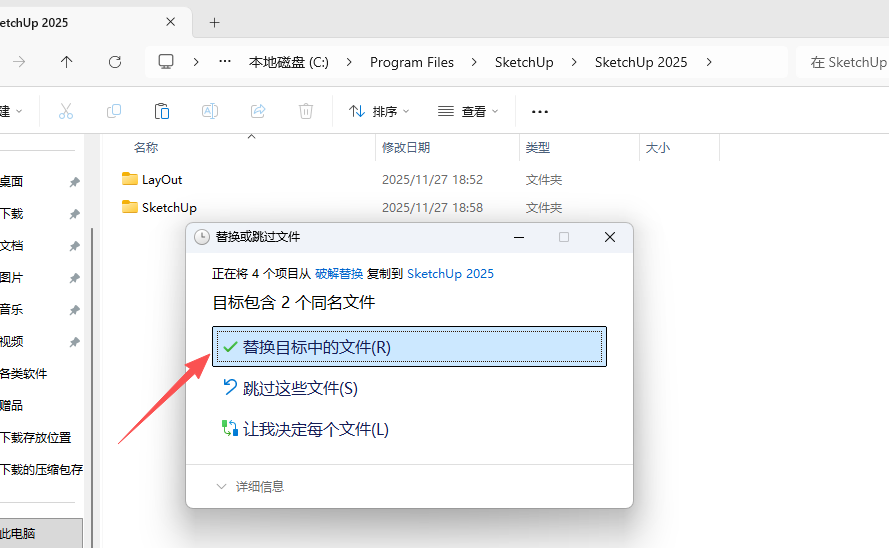Sort by 名称 column header
The image size is (889, 548).
tap(146, 148)
